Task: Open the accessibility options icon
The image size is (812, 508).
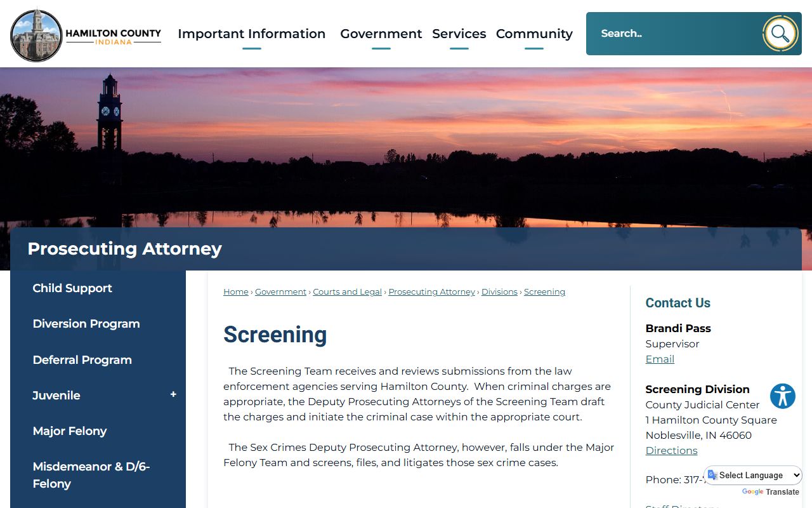Action: [x=783, y=396]
